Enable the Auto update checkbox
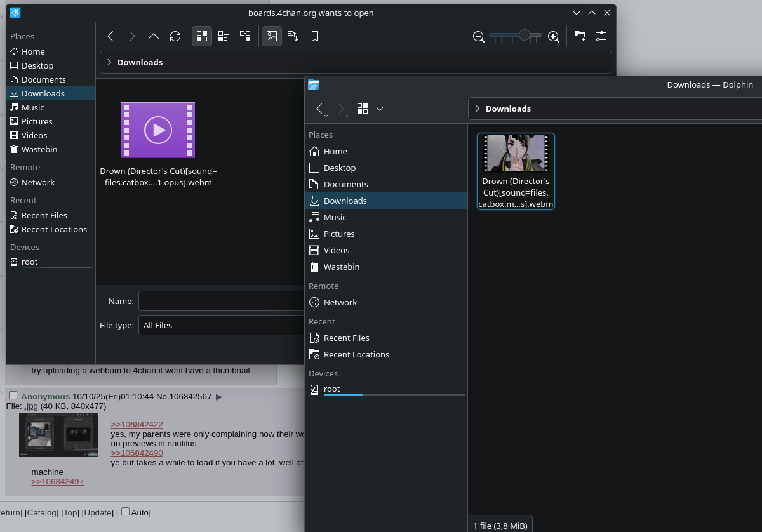 pos(125,512)
